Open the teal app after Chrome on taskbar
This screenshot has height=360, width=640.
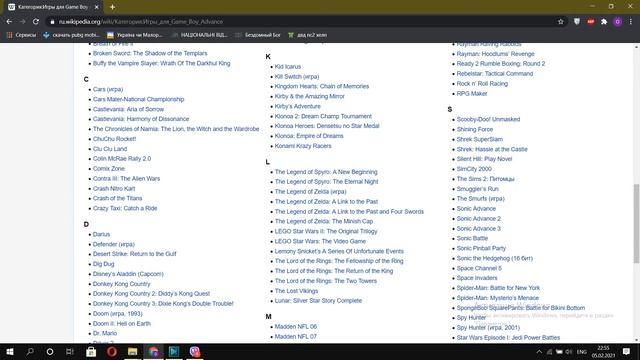pyautogui.click(x=174, y=351)
